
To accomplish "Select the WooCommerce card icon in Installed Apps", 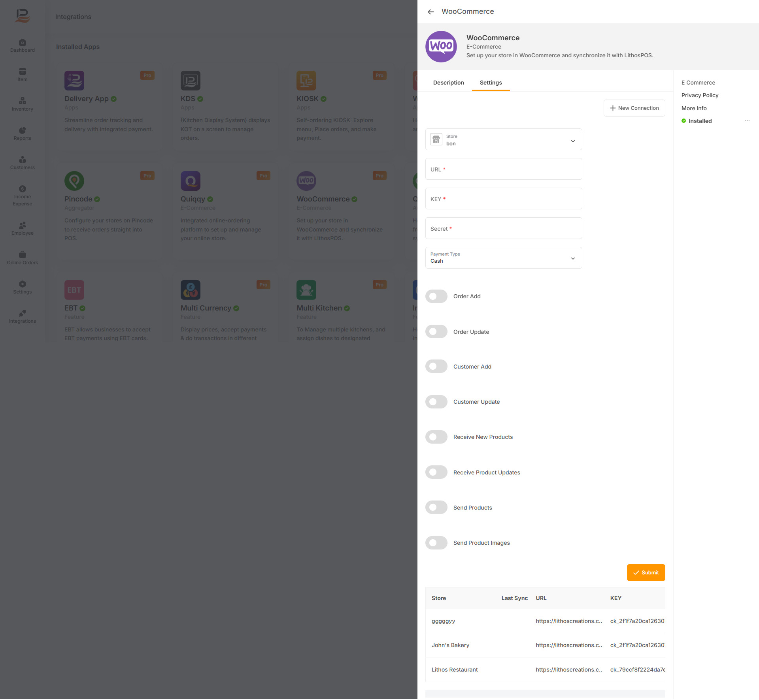I will [306, 181].
